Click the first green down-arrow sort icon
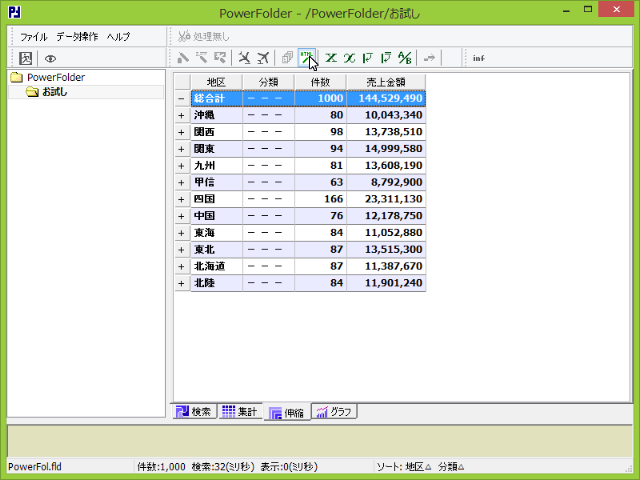Viewport: 640px width, 480px height. [x=368, y=58]
